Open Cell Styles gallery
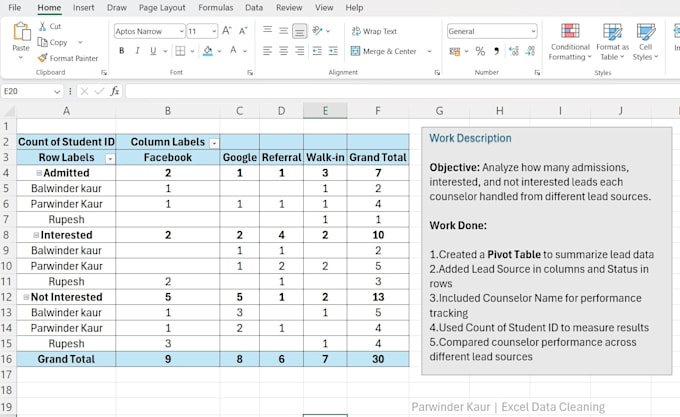Image resolution: width=680 pixels, height=417 pixels. tap(645, 42)
